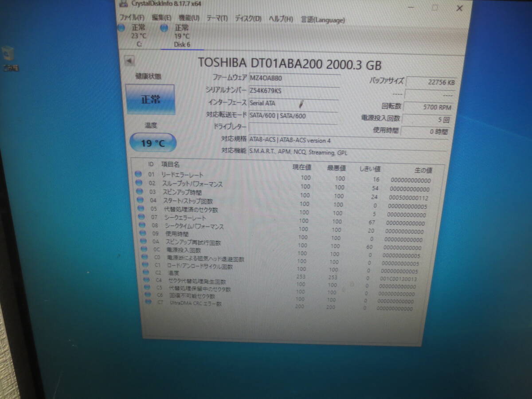Click the status icon for 電源断による磁気ヘッド退避回数

tap(145, 258)
